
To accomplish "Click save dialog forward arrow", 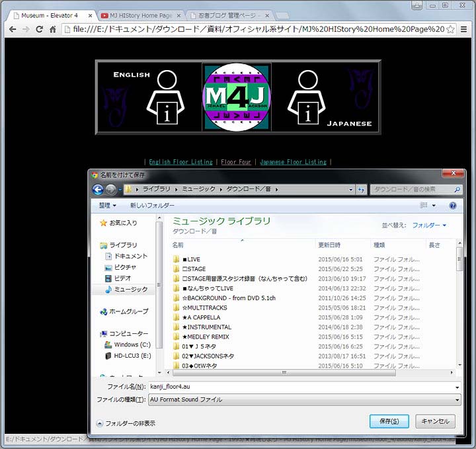I will pyautogui.click(x=110, y=190).
